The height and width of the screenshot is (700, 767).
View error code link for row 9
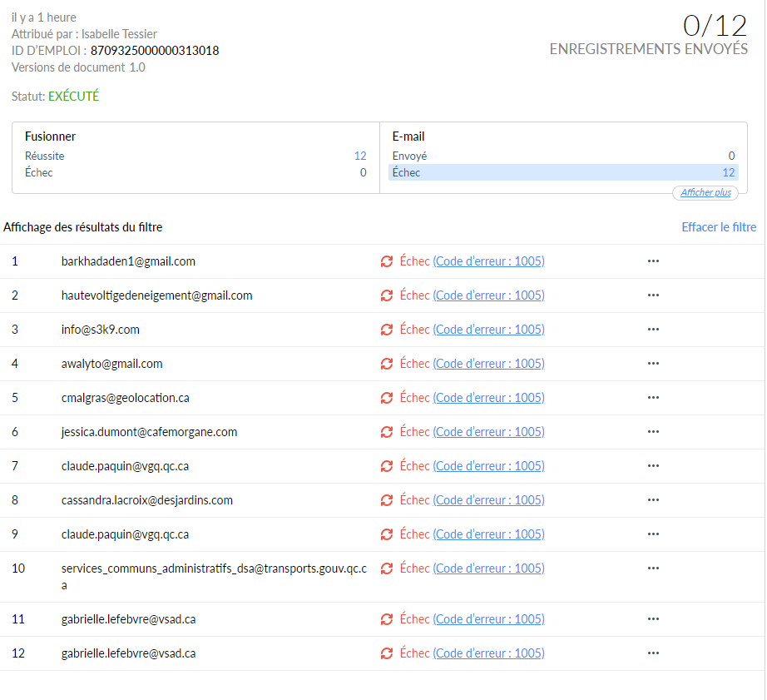(x=488, y=534)
